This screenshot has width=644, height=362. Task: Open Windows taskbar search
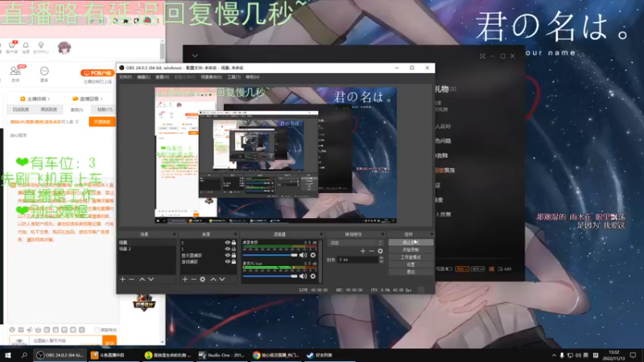coord(24,355)
